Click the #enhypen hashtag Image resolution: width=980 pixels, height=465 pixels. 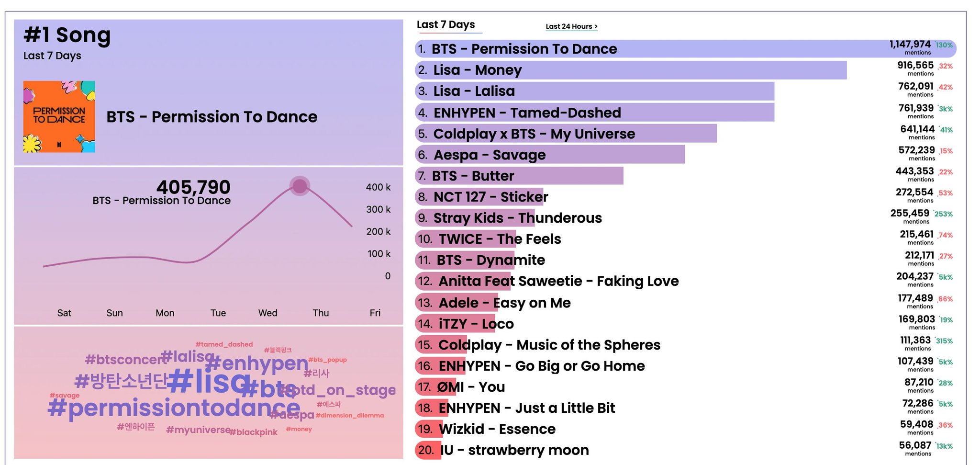(256, 363)
